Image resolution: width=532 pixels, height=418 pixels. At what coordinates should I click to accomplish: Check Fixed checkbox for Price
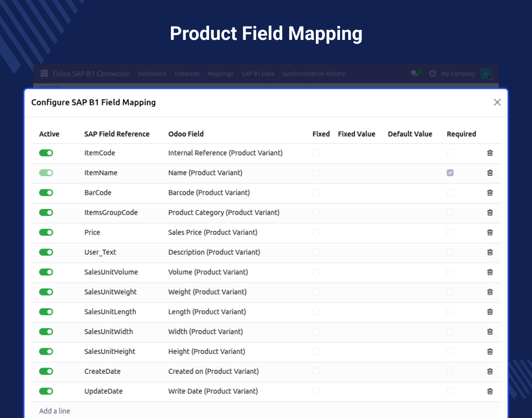click(x=316, y=232)
